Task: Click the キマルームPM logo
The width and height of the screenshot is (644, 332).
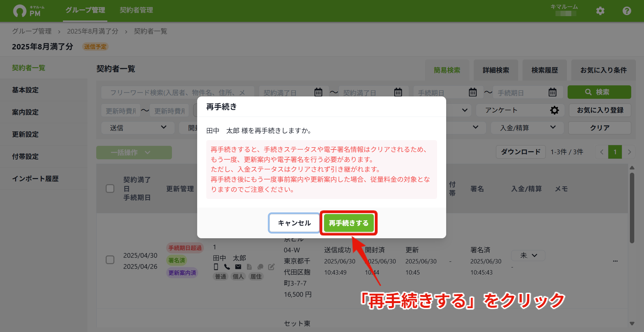Action: pos(29,11)
